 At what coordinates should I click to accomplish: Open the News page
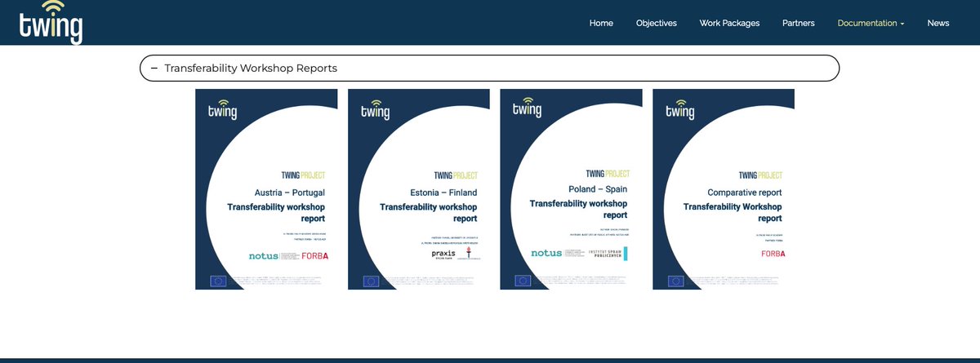938,23
